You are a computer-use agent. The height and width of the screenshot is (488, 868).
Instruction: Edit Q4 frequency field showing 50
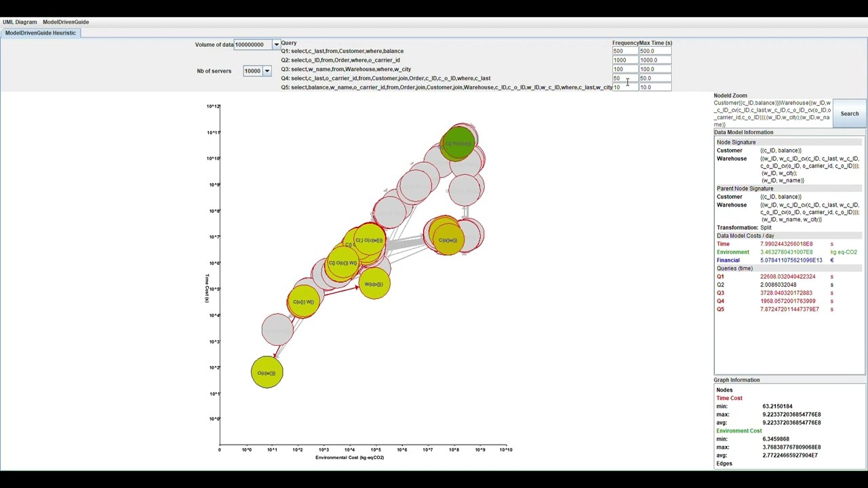[x=625, y=78]
